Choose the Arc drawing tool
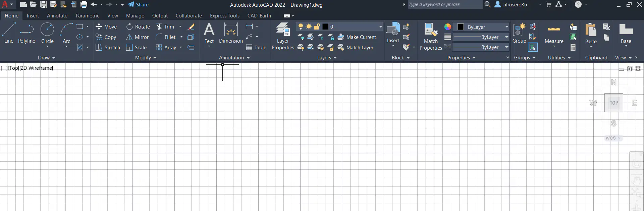 (66, 33)
